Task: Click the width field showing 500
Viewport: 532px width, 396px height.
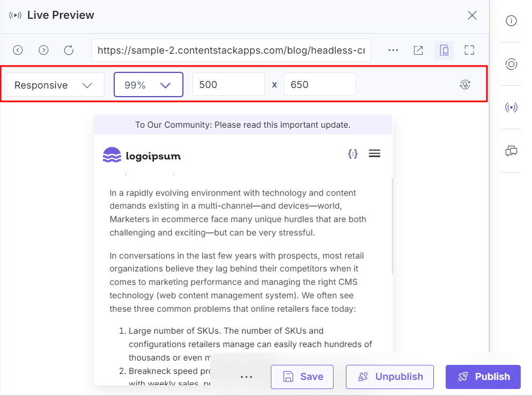Action: [x=228, y=84]
